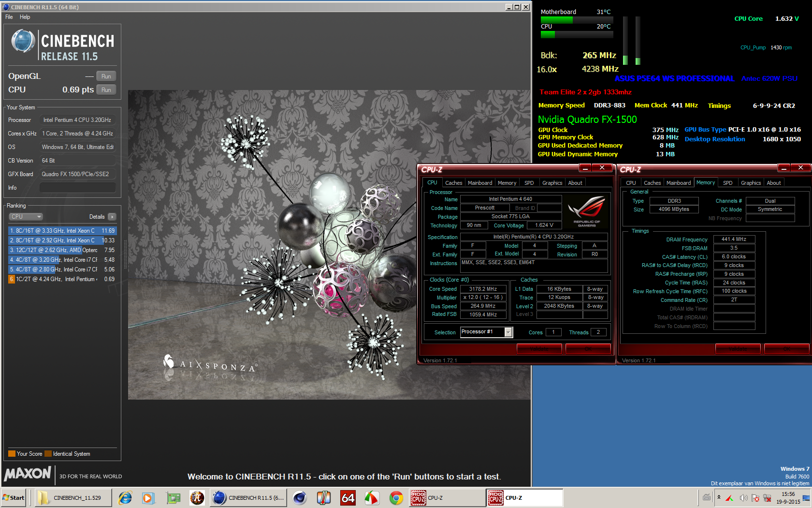Open the CINEBENCH_11.529 folder taskbar button
Screen dimensions: 812x508
[74, 497]
